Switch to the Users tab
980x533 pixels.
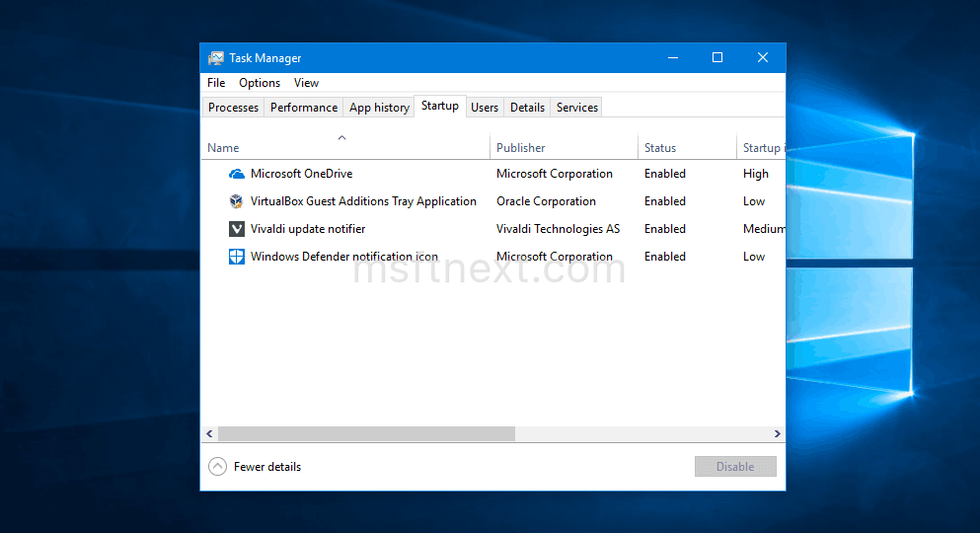pyautogui.click(x=485, y=108)
